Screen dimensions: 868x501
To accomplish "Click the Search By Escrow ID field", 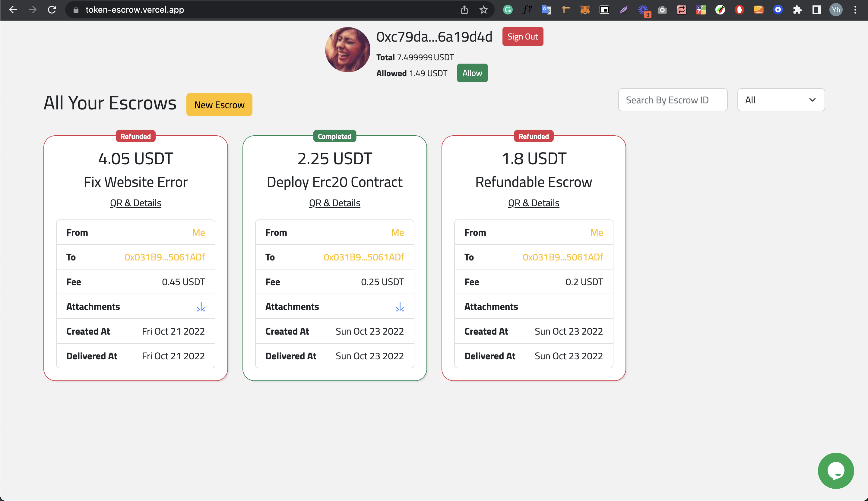I will pos(673,100).
